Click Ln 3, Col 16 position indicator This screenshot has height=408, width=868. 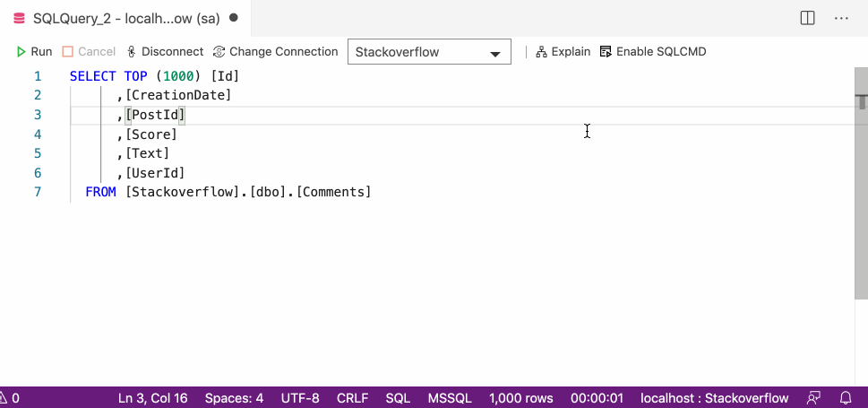(x=153, y=398)
